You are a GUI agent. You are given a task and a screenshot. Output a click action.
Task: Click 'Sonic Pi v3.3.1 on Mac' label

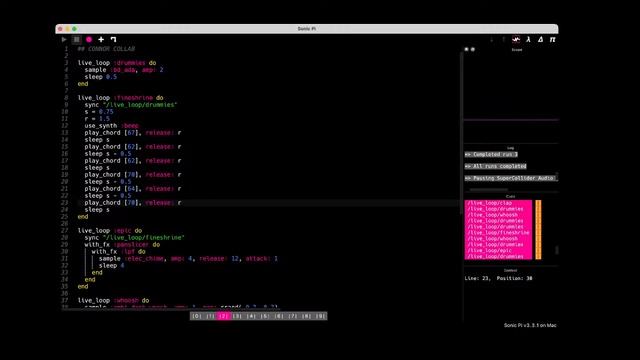pos(530,325)
